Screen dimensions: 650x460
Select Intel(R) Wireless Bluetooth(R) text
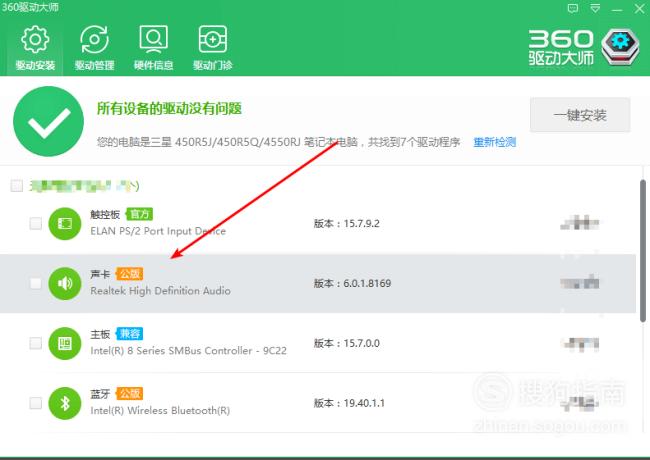tap(160, 411)
